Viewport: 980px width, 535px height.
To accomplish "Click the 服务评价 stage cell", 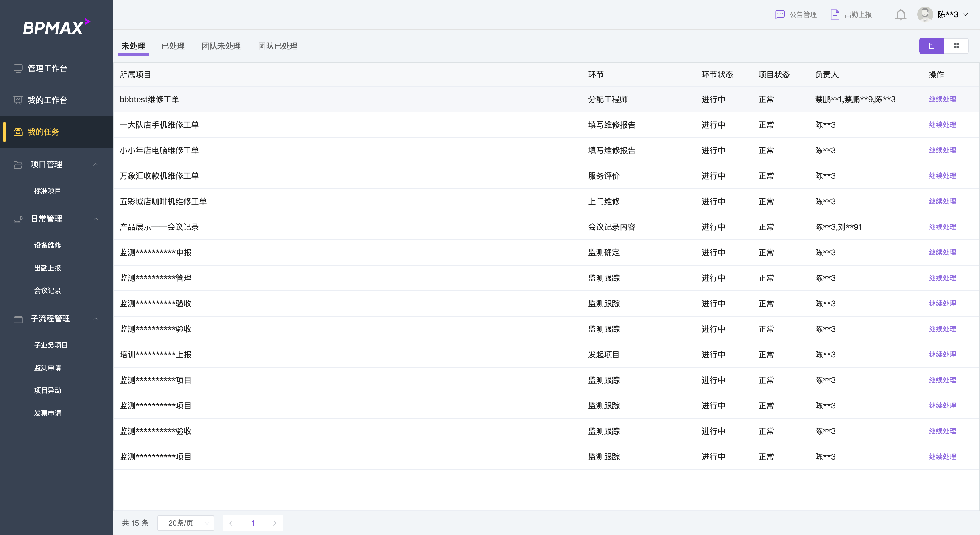I will pos(604,176).
